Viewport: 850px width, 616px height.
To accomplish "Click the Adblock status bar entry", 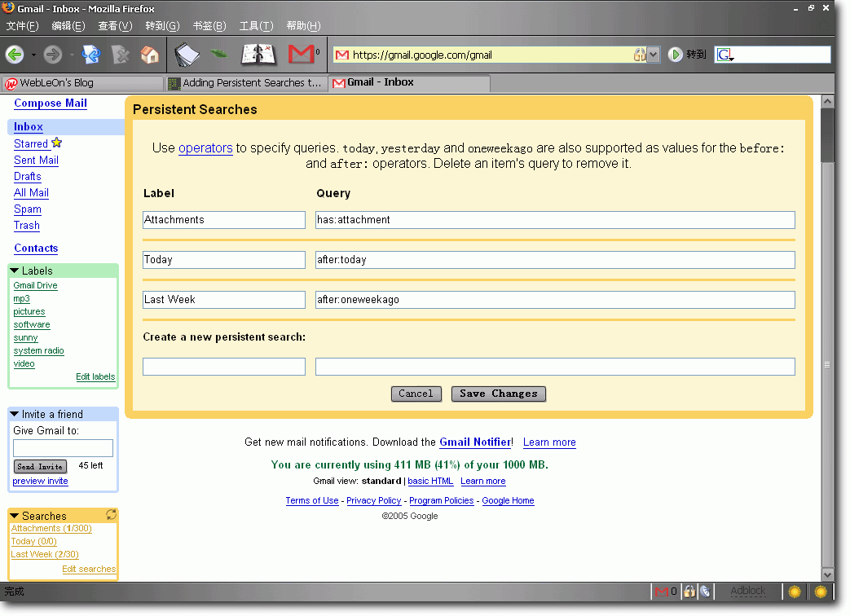I will [x=747, y=591].
